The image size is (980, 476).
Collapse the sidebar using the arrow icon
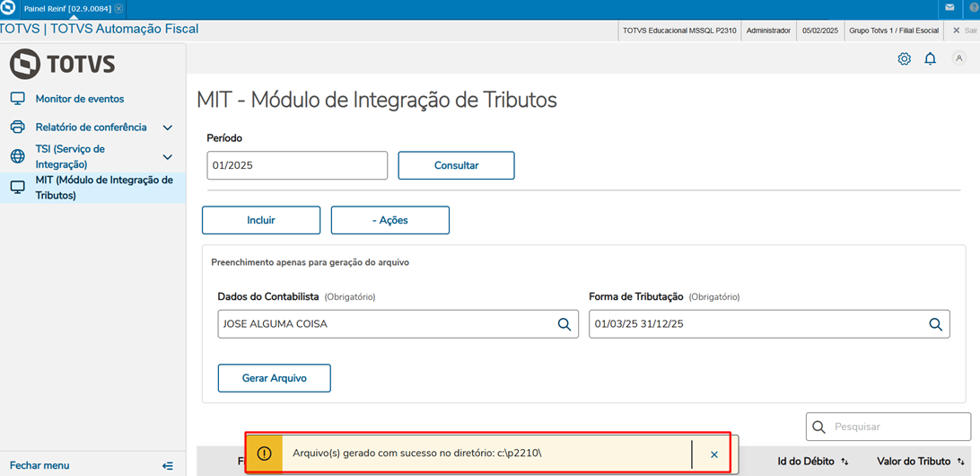tap(167, 465)
